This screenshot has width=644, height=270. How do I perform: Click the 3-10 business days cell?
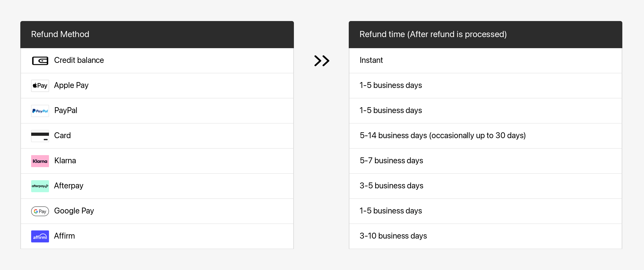(x=393, y=236)
